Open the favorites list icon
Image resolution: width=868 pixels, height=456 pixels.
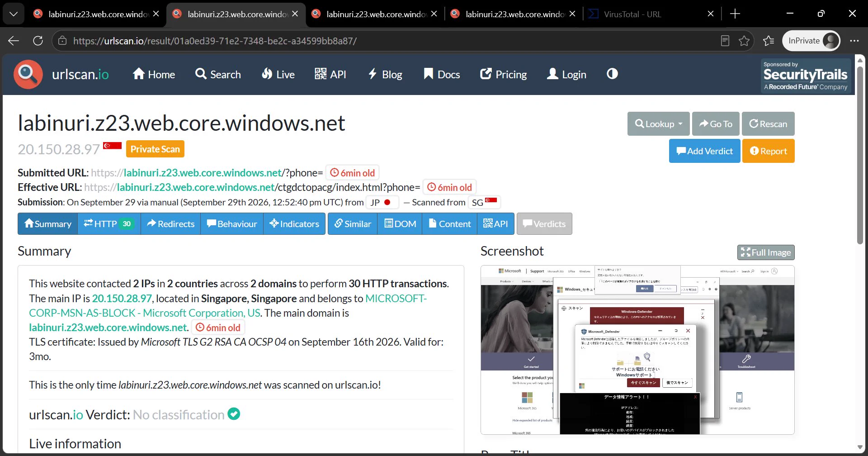coord(769,41)
